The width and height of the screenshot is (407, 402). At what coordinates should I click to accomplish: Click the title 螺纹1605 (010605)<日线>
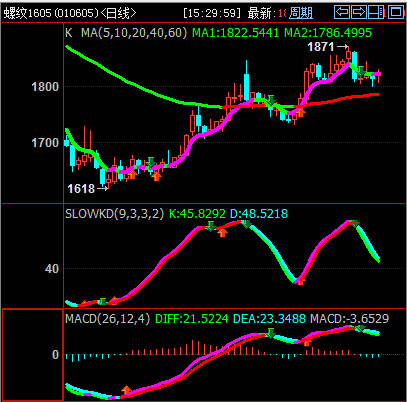click(70, 13)
